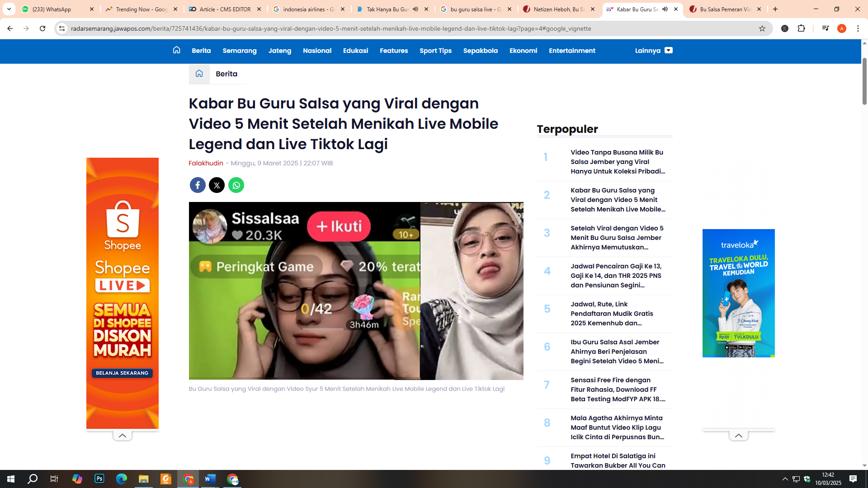Screen dimensions: 868x488
Task: Share the article on X
Action: [217, 185]
